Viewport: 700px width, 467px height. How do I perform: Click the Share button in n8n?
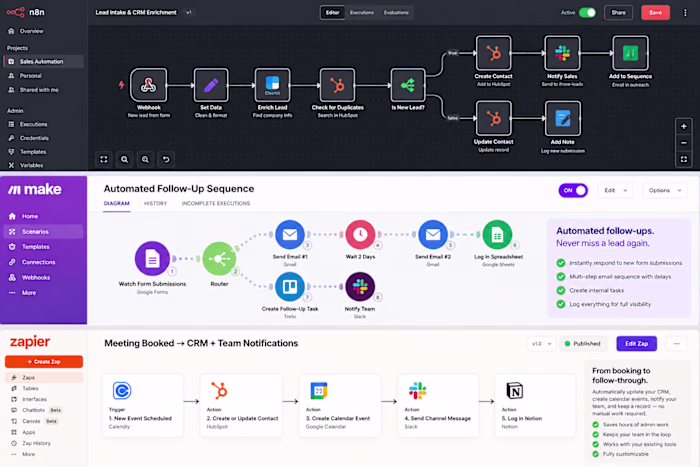coord(618,13)
